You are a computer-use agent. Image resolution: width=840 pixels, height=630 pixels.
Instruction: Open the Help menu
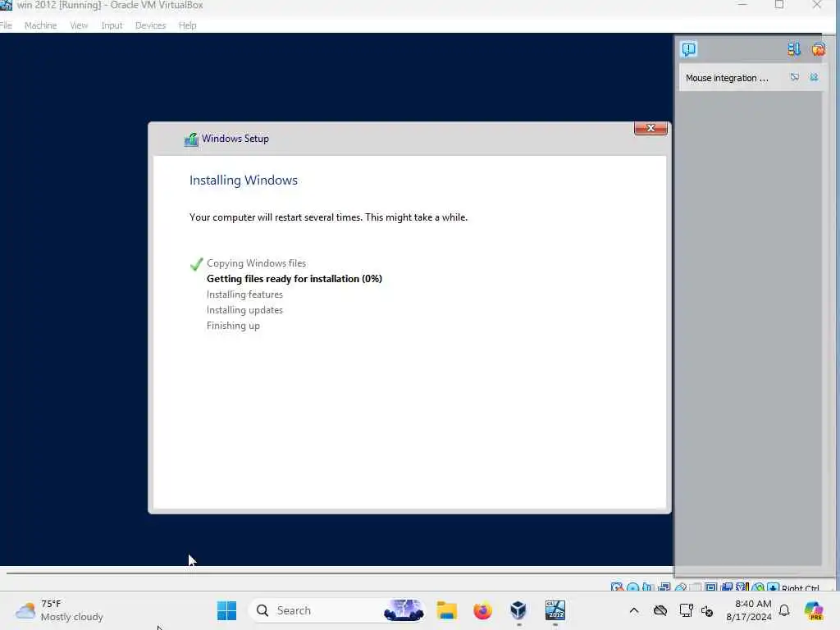tap(188, 25)
